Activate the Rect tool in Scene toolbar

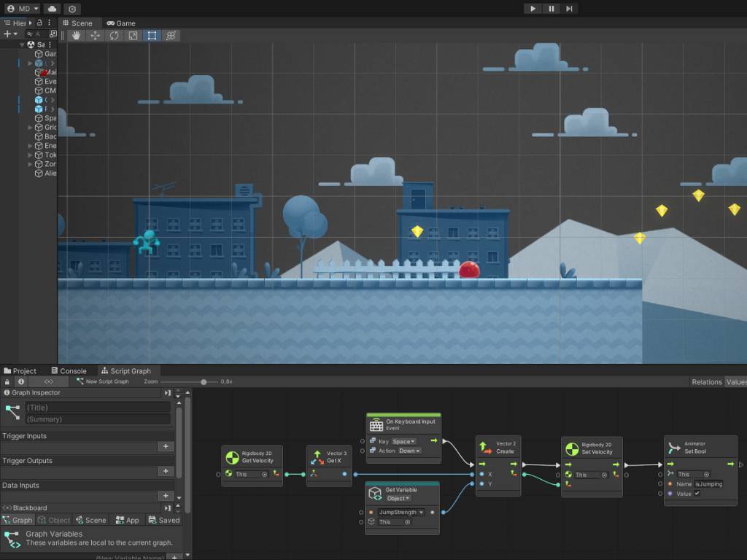(152, 36)
